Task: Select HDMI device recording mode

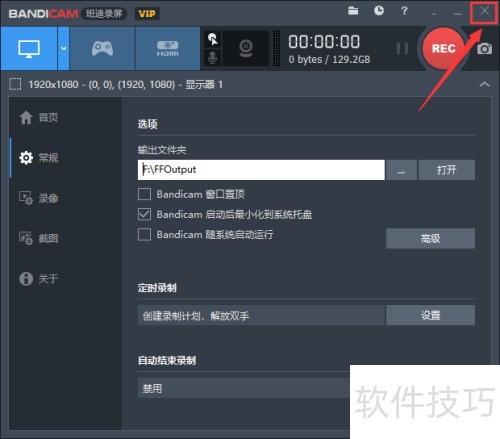Action: pyautogui.click(x=167, y=49)
